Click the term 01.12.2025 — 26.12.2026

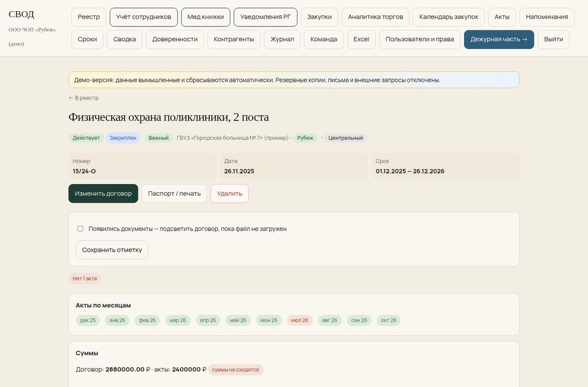point(410,171)
